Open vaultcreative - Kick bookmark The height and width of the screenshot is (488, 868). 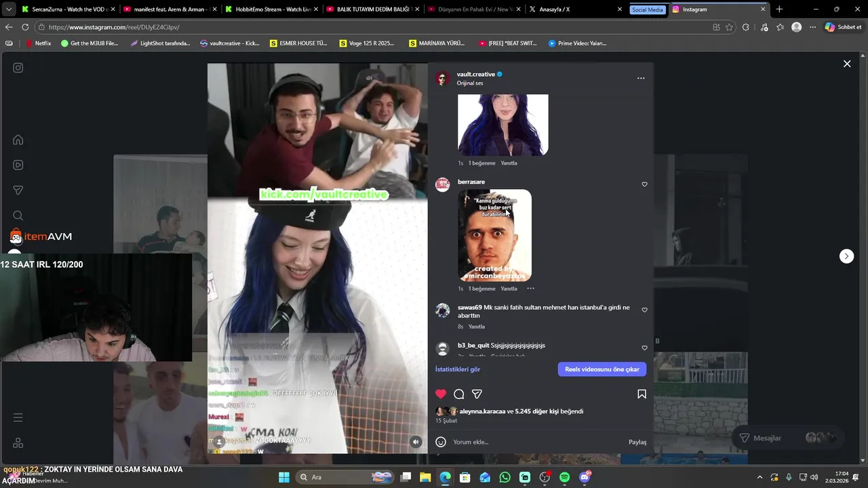tap(230, 43)
